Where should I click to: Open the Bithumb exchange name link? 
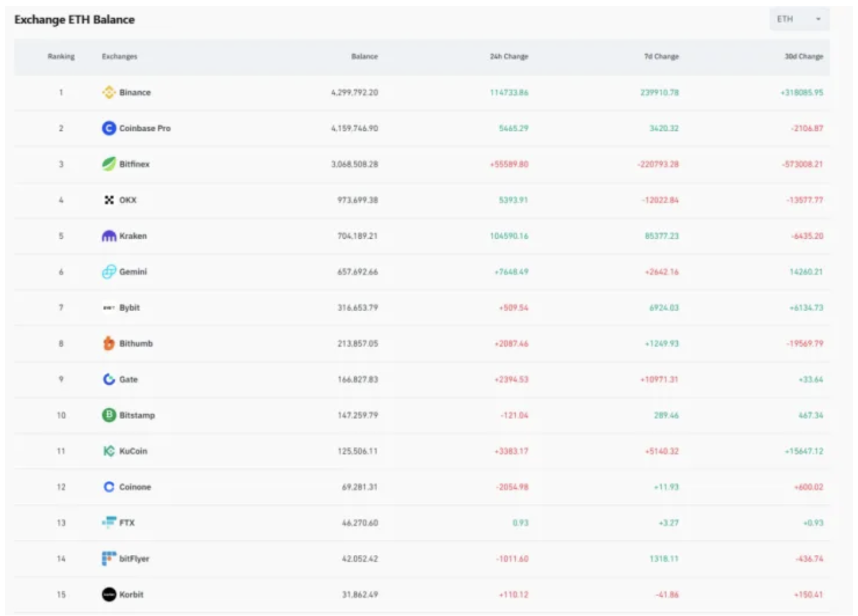coord(136,344)
